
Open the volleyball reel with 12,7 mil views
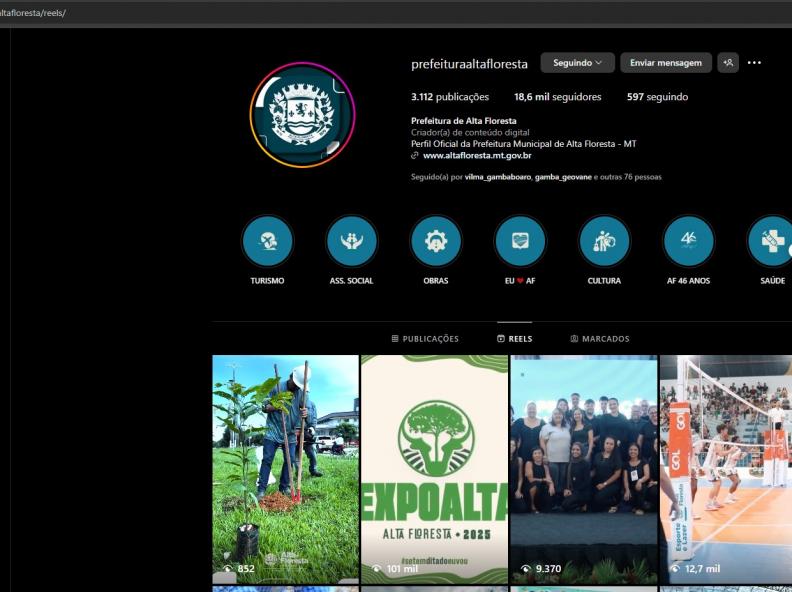point(726,469)
